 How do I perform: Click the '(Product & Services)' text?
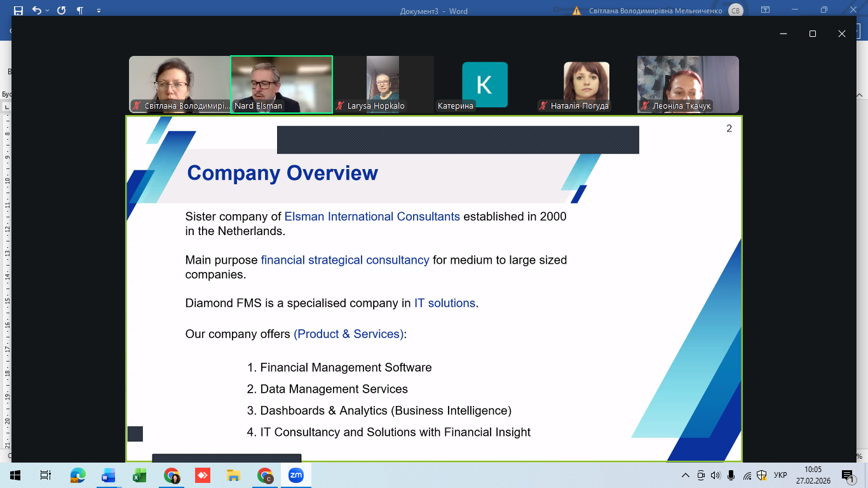coord(349,334)
